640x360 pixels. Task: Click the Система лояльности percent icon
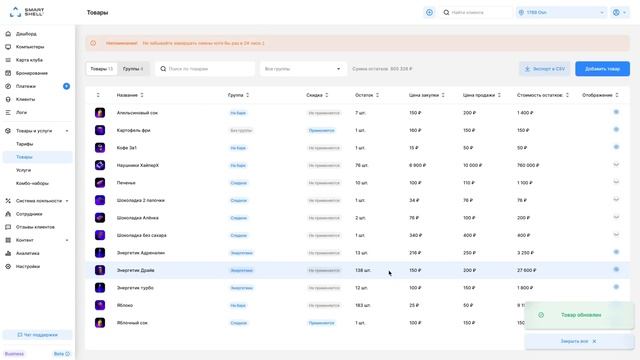pos(8,201)
